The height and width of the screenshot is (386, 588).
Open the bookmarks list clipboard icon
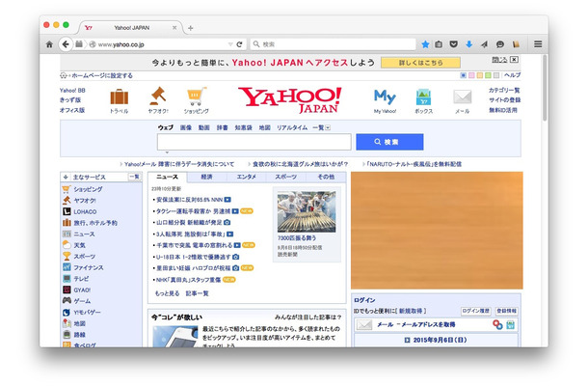click(x=439, y=44)
